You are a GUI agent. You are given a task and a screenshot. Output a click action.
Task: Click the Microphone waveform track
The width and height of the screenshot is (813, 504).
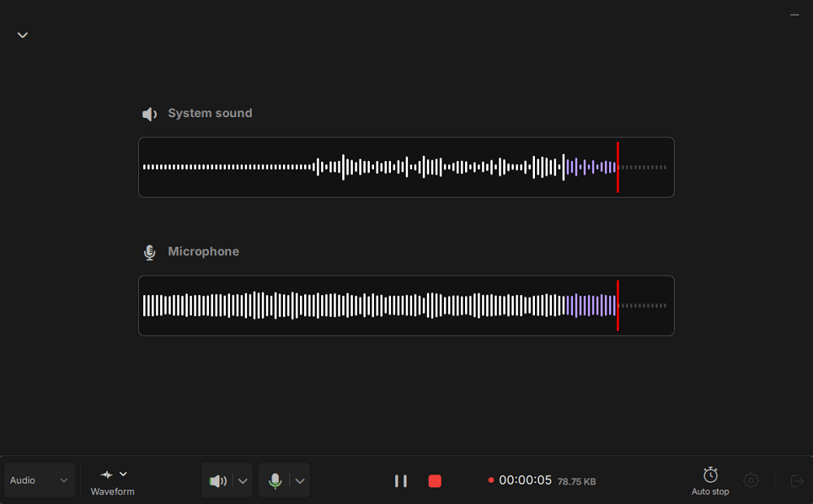pyautogui.click(x=406, y=306)
